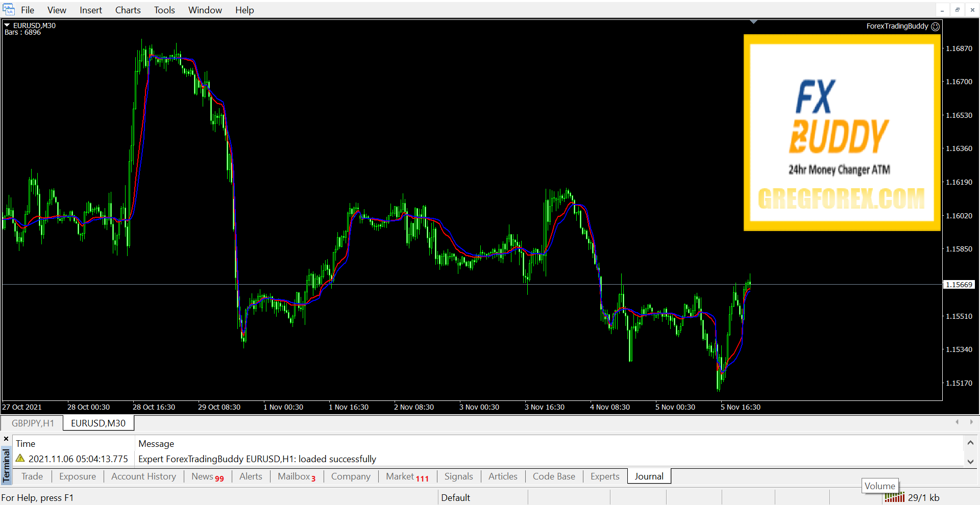
Task: Click the warning icon in the journal entry
Action: point(20,459)
